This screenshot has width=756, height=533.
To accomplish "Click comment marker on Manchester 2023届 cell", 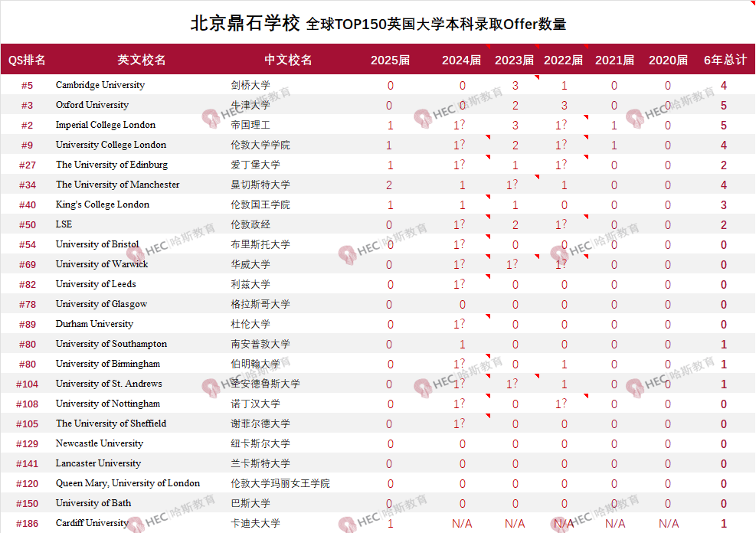I will pyautogui.click(x=536, y=177).
